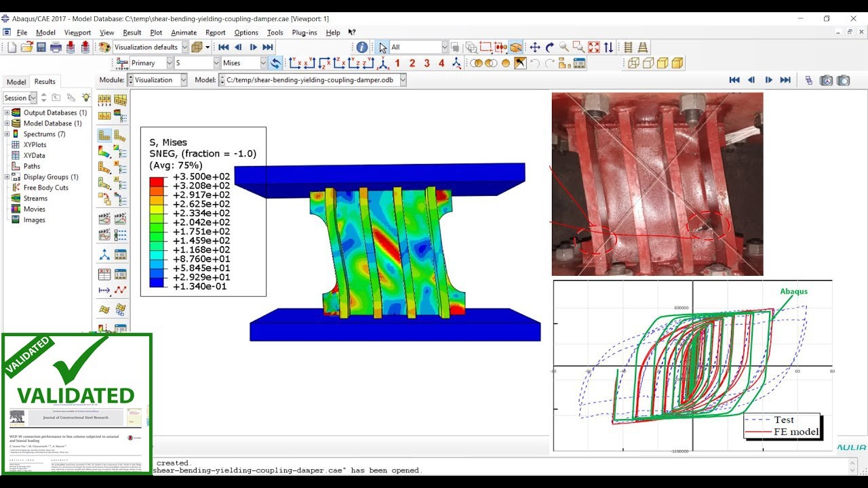Image resolution: width=868 pixels, height=488 pixels.
Task: Open Animate: Scale Factor toolbox icon
Action: coord(104,219)
